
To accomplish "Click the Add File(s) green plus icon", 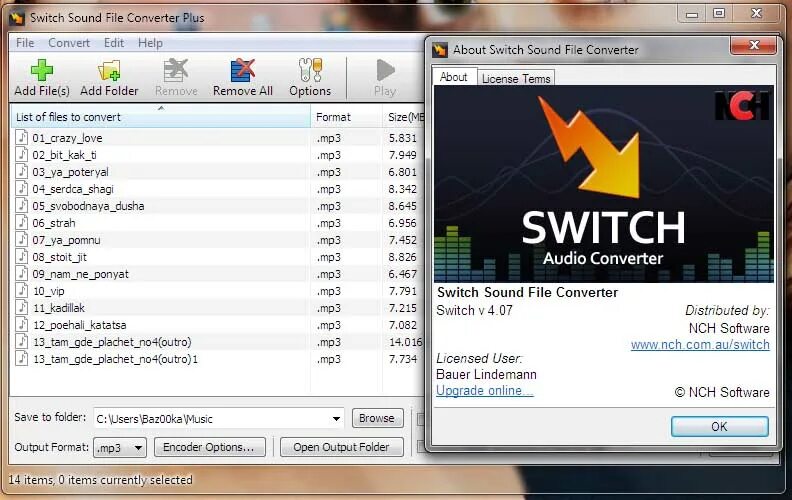I will pyautogui.click(x=41, y=70).
